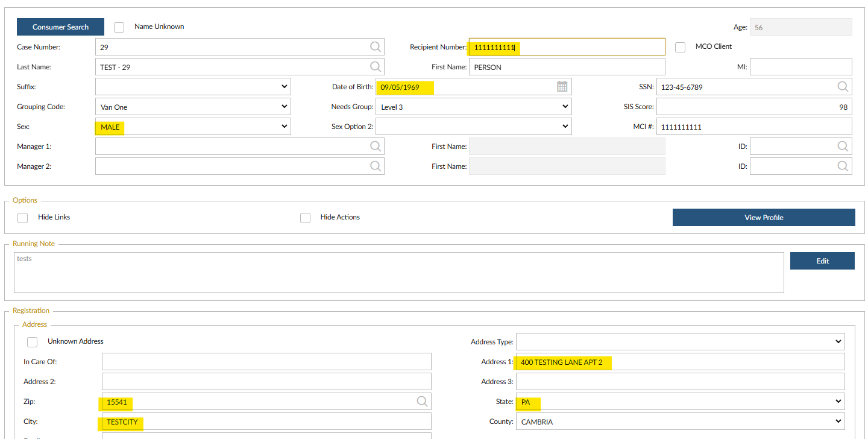Viewport: 868px width, 439px height.
Task: Click the Manager 2 search magnifier icon
Action: (375, 166)
